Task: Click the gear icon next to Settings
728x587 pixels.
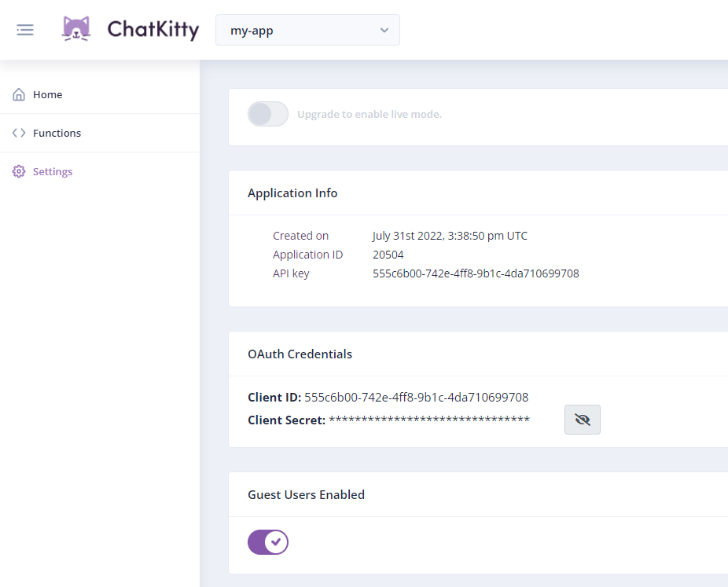Action: 18,171
